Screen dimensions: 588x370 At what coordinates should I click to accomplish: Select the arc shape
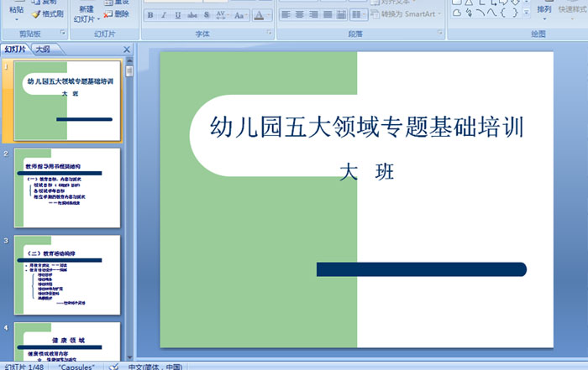(x=480, y=13)
